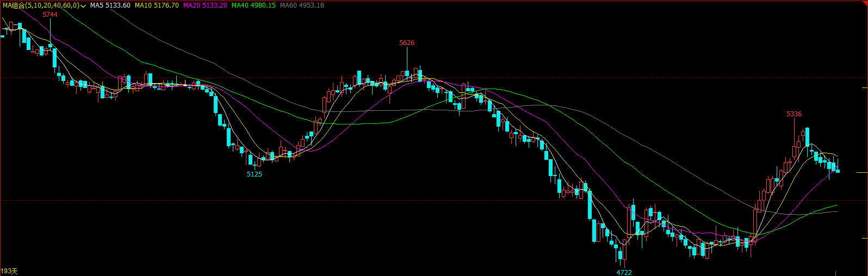Click the MA60 4953.18 value

click(x=302, y=5)
